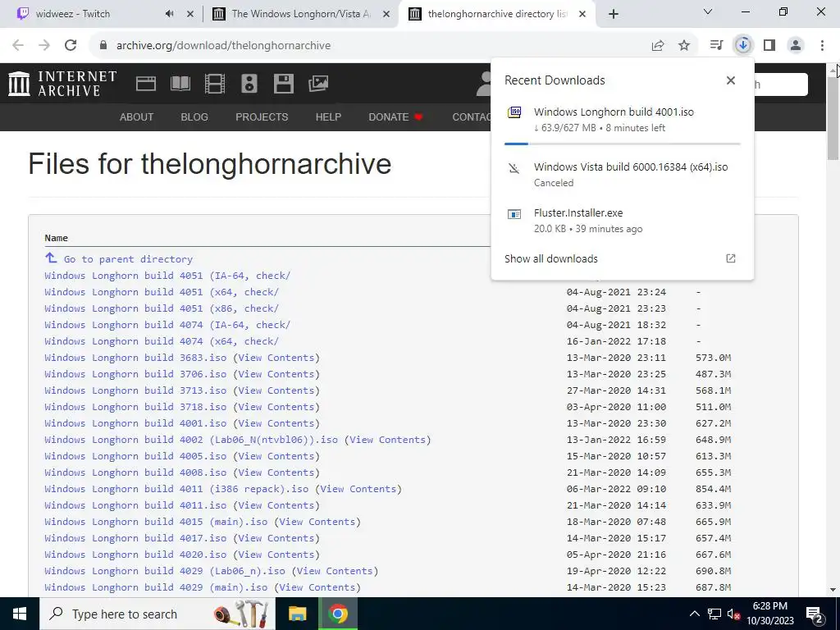Image resolution: width=840 pixels, height=630 pixels.
Task: Click the 854.4M size value
Action: click(x=713, y=489)
